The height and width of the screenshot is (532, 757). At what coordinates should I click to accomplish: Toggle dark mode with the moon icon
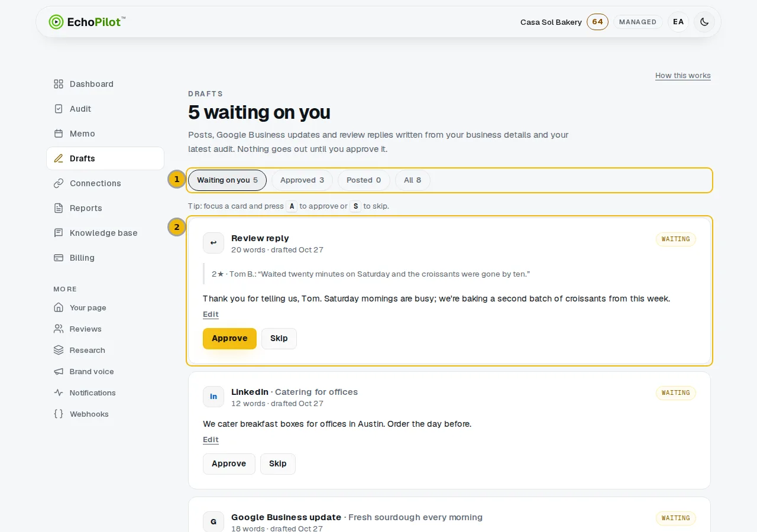(x=704, y=22)
